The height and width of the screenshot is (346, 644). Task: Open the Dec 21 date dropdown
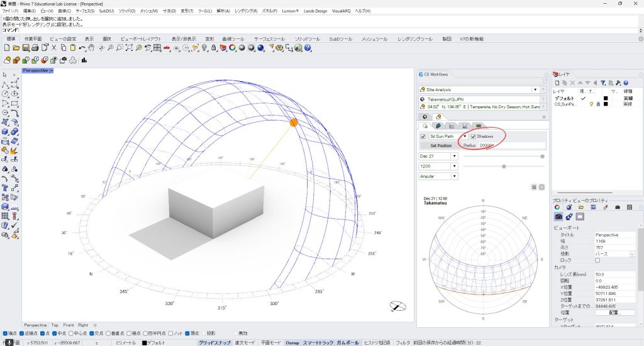454,156
